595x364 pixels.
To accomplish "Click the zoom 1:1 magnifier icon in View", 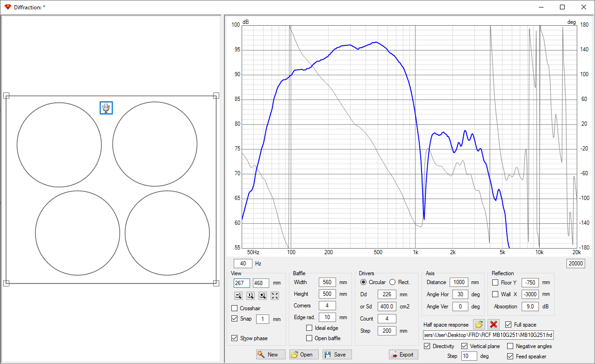I will [251, 296].
